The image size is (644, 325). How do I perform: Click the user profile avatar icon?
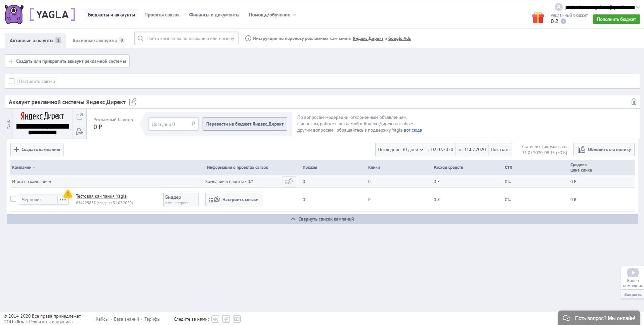coord(558,7)
